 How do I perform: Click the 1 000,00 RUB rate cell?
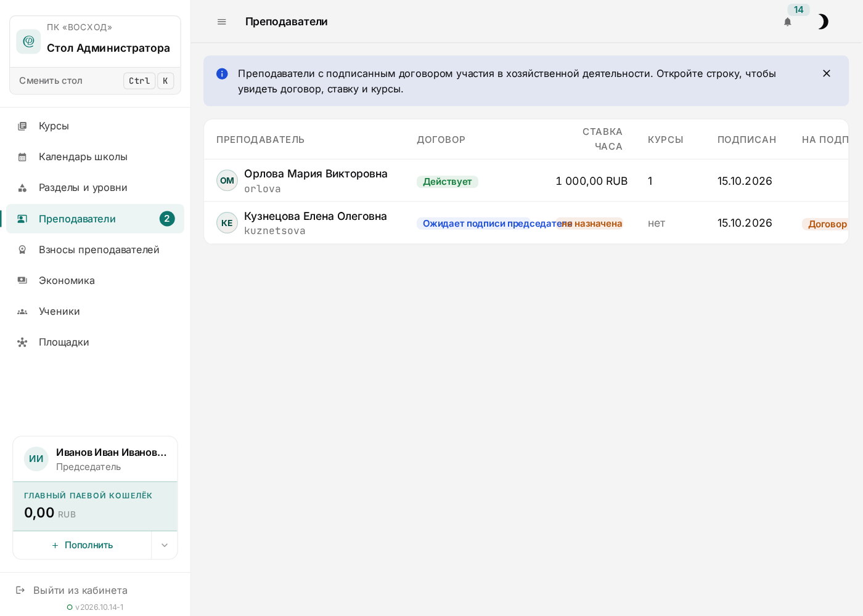tap(591, 181)
